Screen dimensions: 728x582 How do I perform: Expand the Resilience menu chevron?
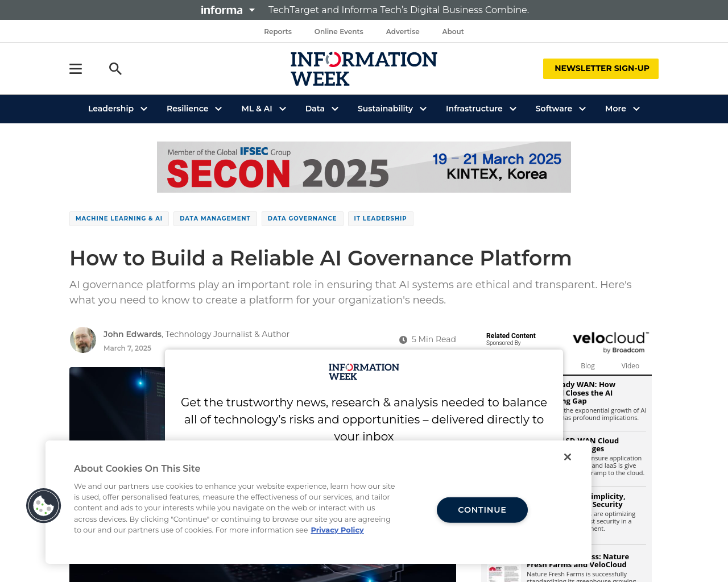pos(218,109)
